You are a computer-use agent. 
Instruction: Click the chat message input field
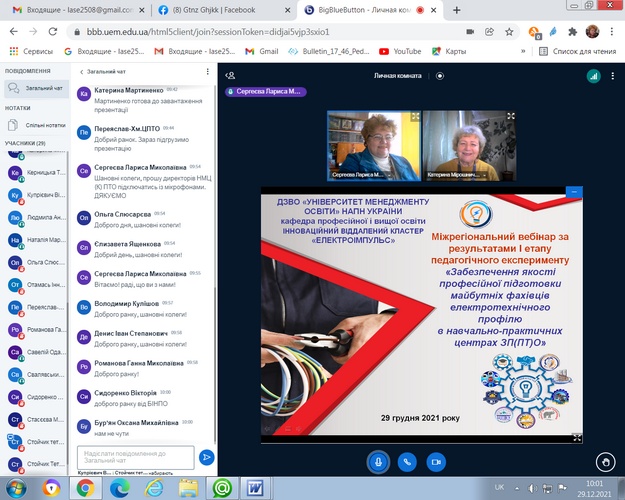click(x=136, y=457)
